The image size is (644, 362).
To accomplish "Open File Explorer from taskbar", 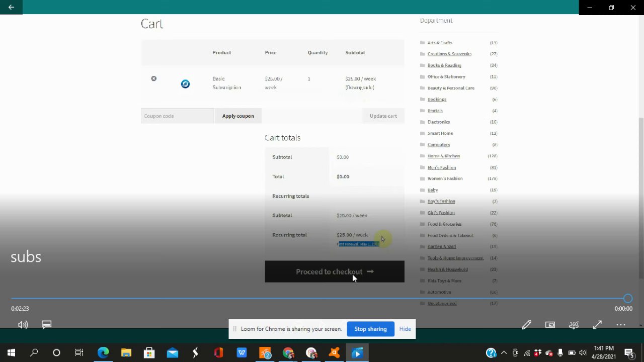I will click(126, 353).
